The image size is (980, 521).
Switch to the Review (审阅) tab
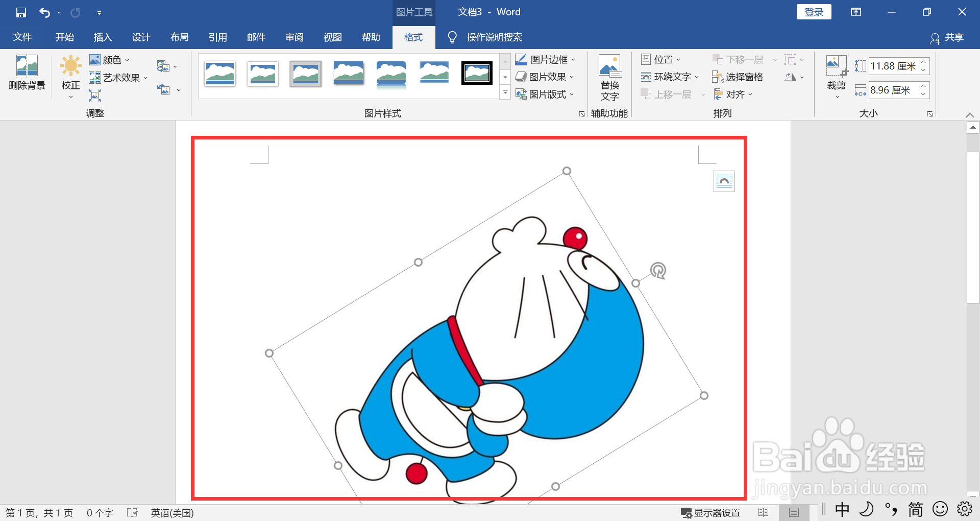point(295,37)
